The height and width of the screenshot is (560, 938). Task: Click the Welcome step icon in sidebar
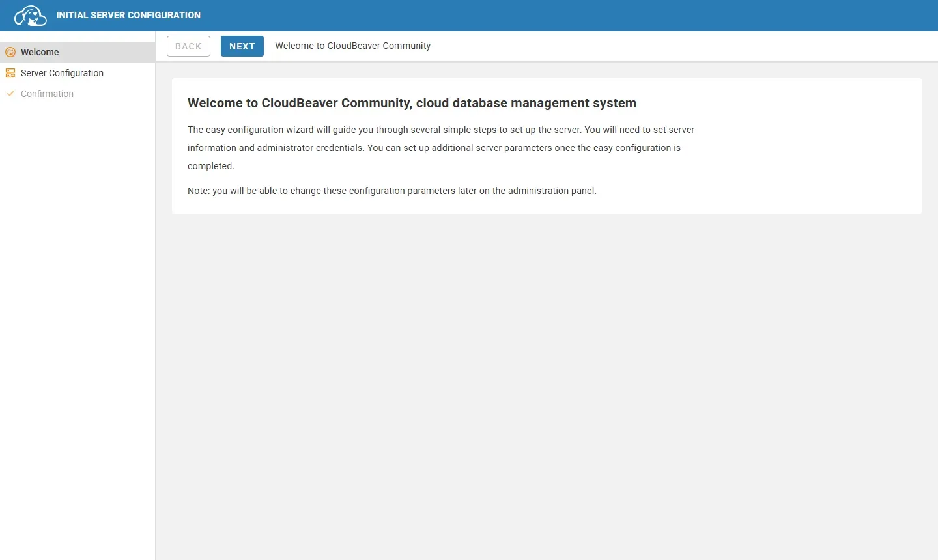pos(10,52)
